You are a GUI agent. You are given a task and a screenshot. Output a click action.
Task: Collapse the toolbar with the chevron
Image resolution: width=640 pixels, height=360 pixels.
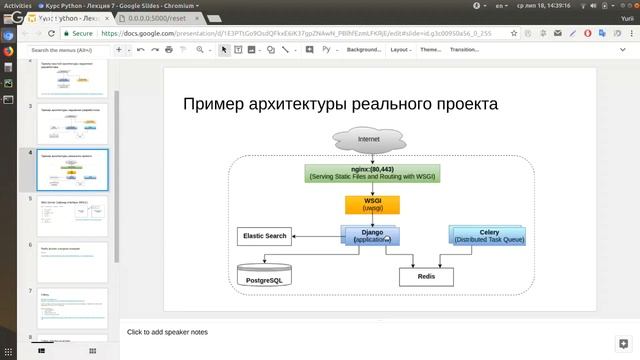tap(622, 50)
